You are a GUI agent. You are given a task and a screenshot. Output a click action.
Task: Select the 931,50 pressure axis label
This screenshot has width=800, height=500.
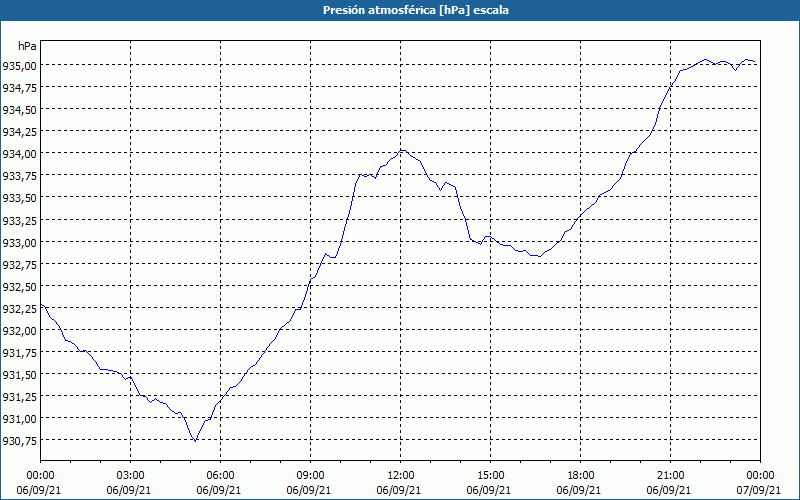pos(19,374)
